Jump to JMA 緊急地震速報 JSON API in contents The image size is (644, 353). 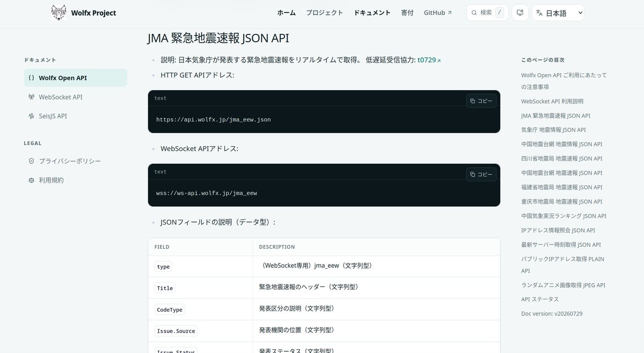click(555, 116)
